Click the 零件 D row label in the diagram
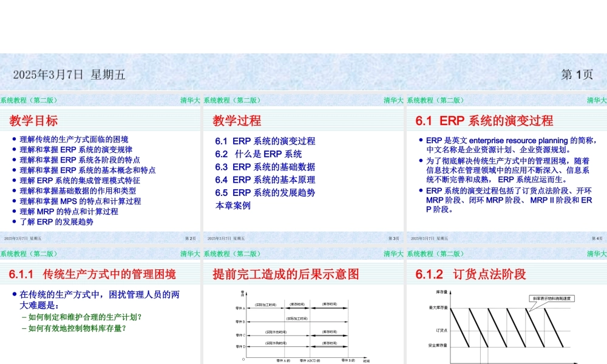Screen dimensions: 607x364 coord(240,346)
